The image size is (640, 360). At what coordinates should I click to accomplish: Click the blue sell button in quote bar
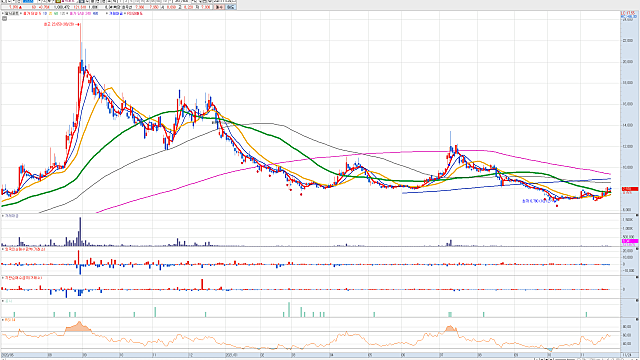click(x=231, y=7)
